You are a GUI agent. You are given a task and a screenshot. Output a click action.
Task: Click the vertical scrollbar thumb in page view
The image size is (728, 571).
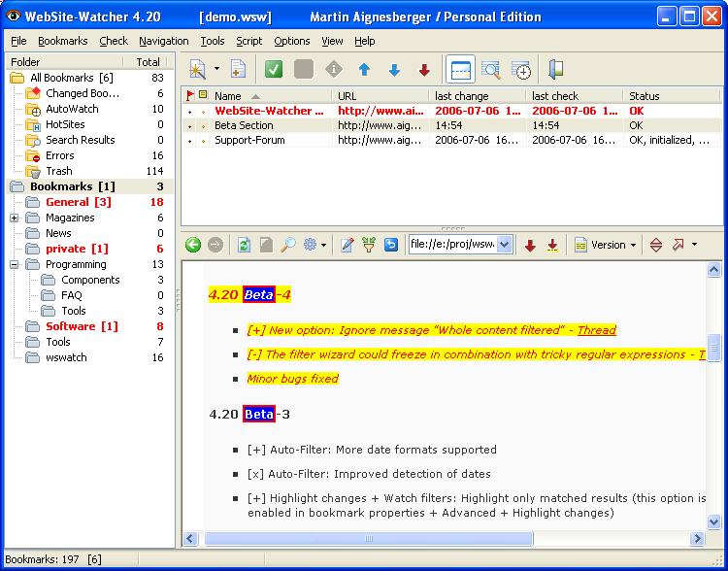click(x=713, y=347)
